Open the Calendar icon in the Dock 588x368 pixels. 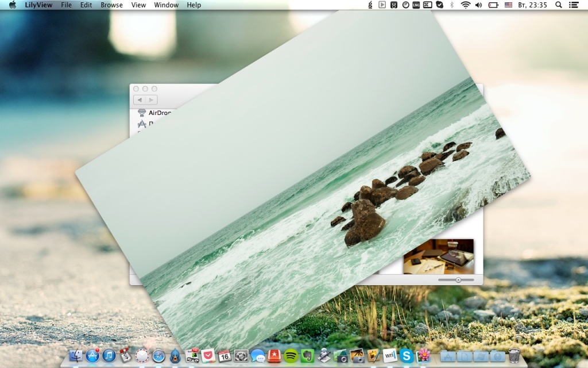point(225,356)
